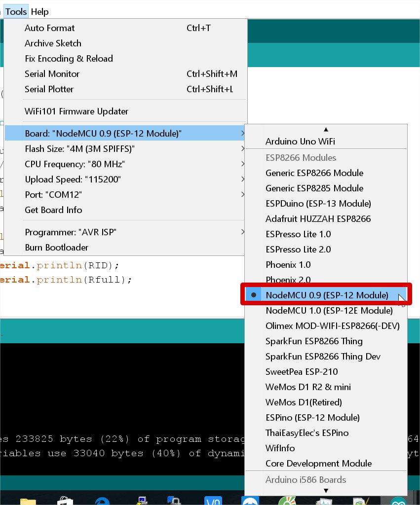Choose Auto Format from the Tools menu
Image resolution: width=420 pixels, height=505 pixels.
(125, 28)
